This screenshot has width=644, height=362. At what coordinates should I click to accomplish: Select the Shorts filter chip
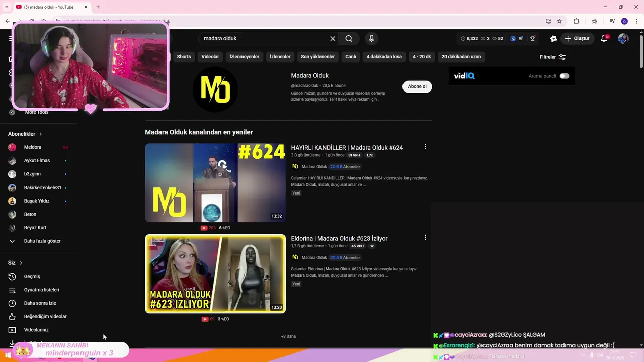[x=184, y=57]
